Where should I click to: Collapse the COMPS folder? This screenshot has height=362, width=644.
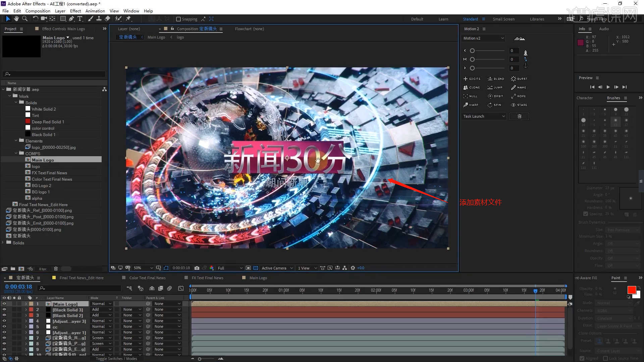[x=16, y=154]
